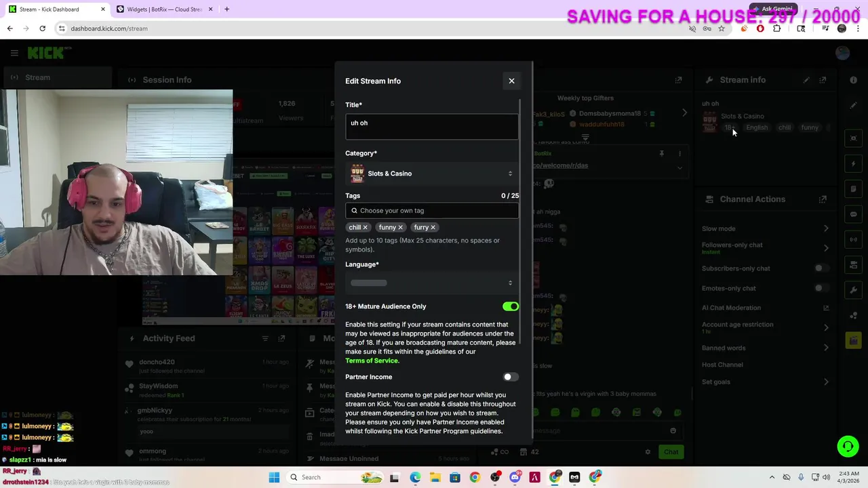This screenshot has width=868, height=488.
Task: Click the chat bubble sidebar icon
Action: 854,214
